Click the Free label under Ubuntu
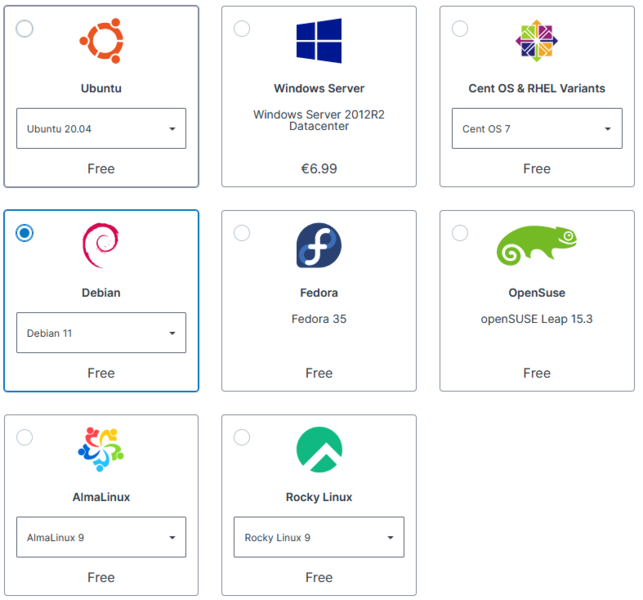The width and height of the screenshot is (643, 600). click(101, 169)
